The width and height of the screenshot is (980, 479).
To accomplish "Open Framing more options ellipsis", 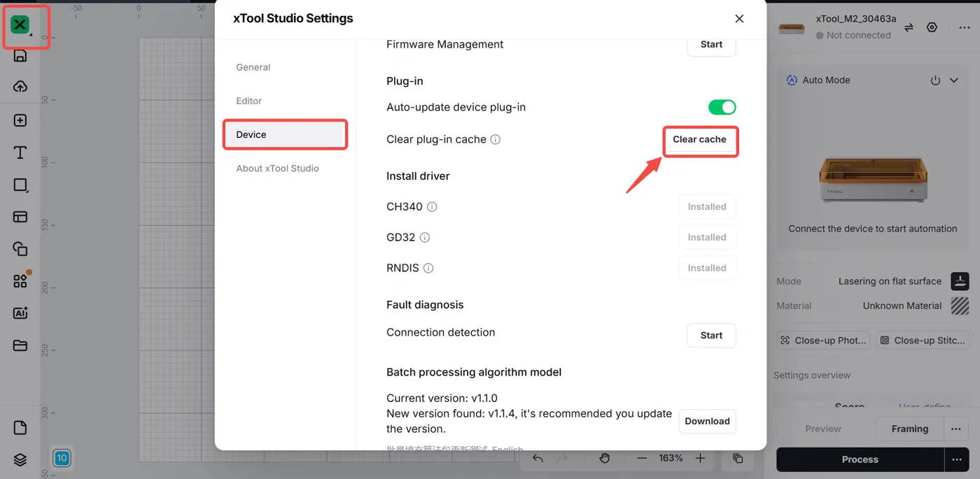I will (x=956, y=429).
